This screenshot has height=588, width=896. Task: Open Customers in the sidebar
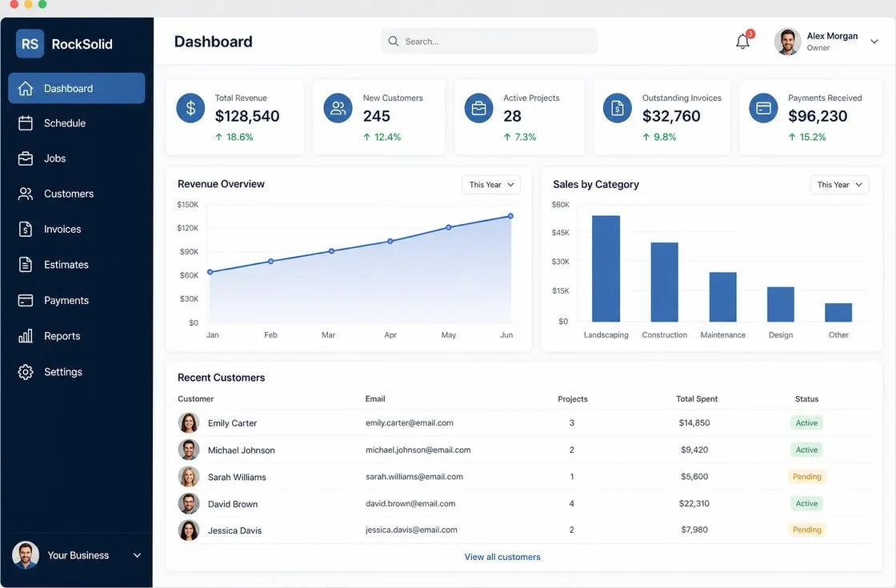point(77,194)
